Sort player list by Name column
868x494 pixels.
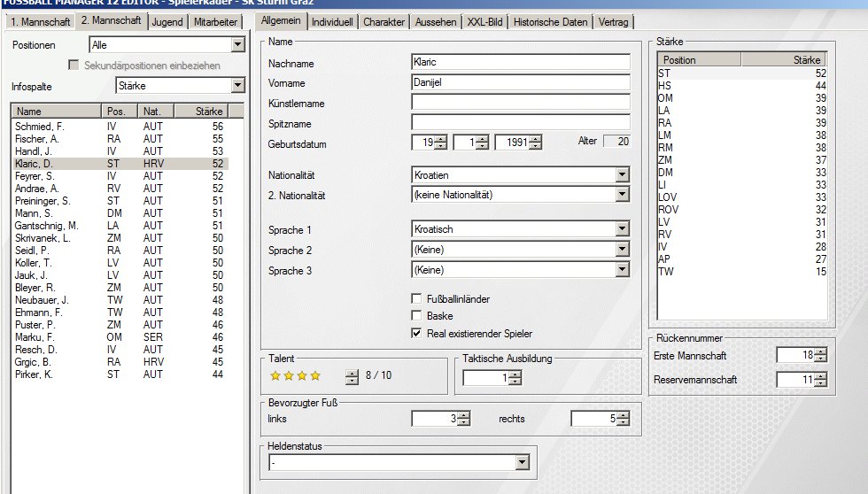57,112
